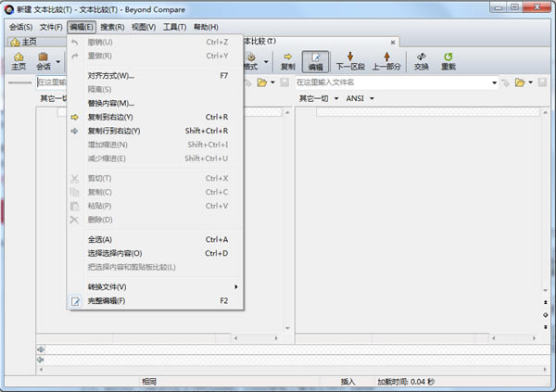Image resolution: width=556 pixels, height=392 pixels.
Task: Click the 主页 (Home) toolbar icon
Action: (19, 61)
